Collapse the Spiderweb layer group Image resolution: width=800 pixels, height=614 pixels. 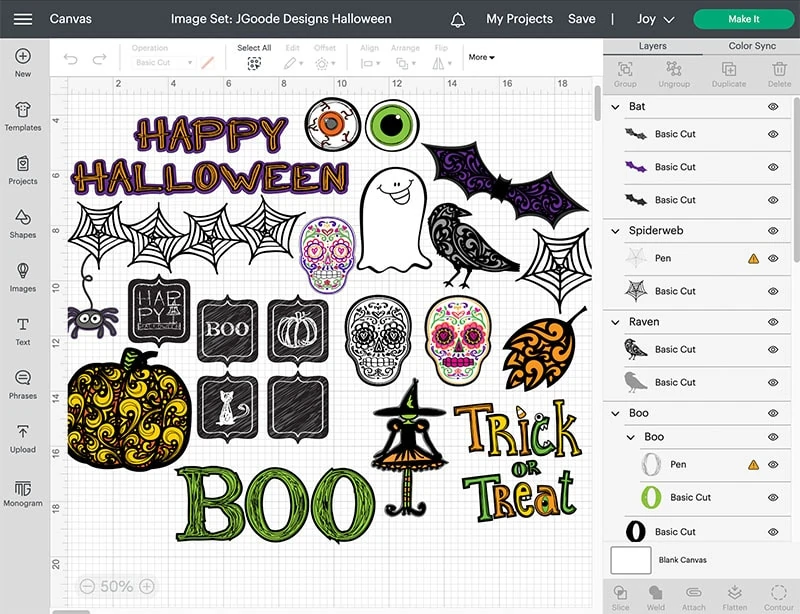pyautogui.click(x=615, y=230)
